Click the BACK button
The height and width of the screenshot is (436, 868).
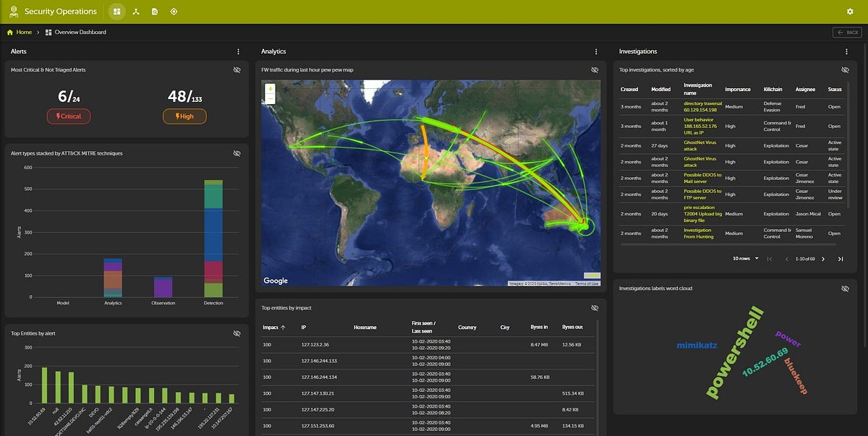point(848,32)
